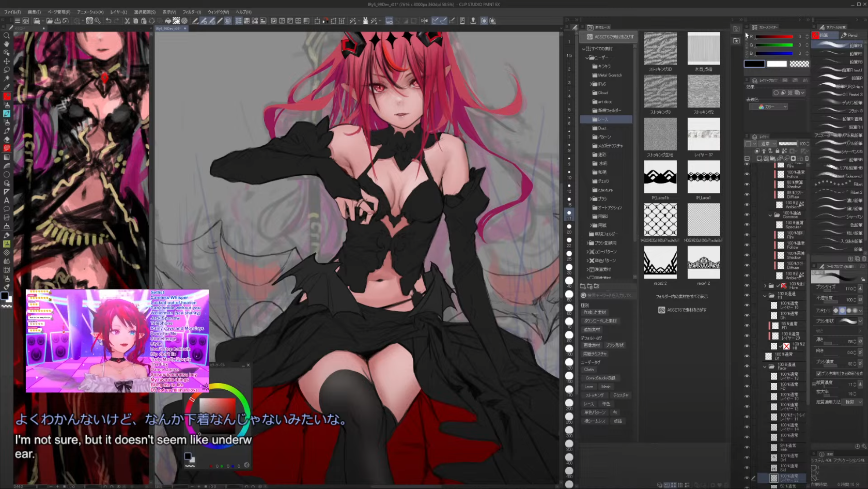Image resolution: width=868 pixels, height=489 pixels.
Task: Click the material keyword search field
Action: coord(608,296)
